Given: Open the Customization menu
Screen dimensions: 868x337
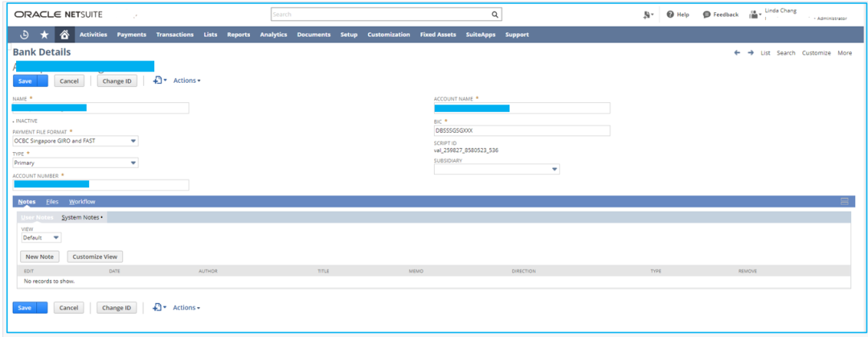Looking at the screenshot, I should [389, 35].
